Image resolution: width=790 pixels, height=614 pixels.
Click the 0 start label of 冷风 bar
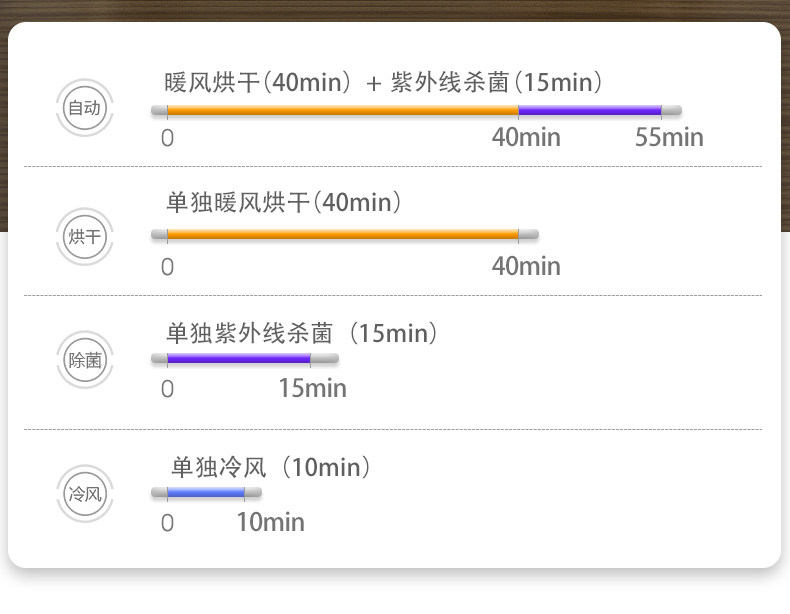tap(167, 523)
